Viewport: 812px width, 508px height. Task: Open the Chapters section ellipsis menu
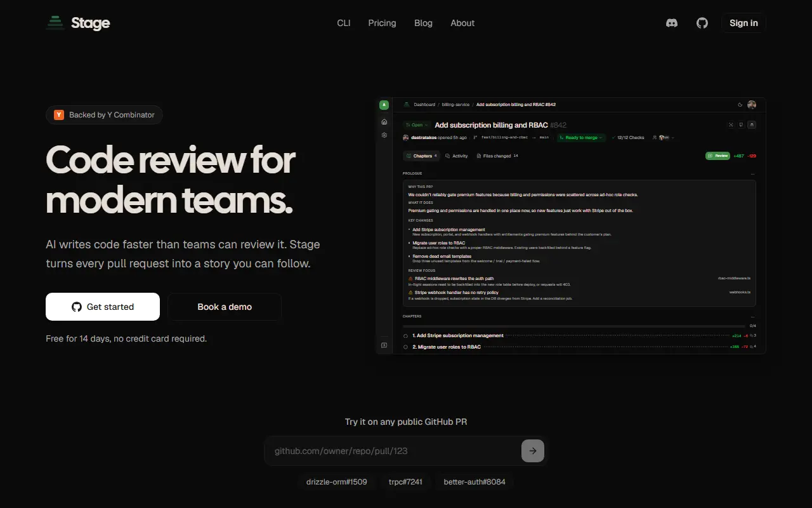pos(753,316)
